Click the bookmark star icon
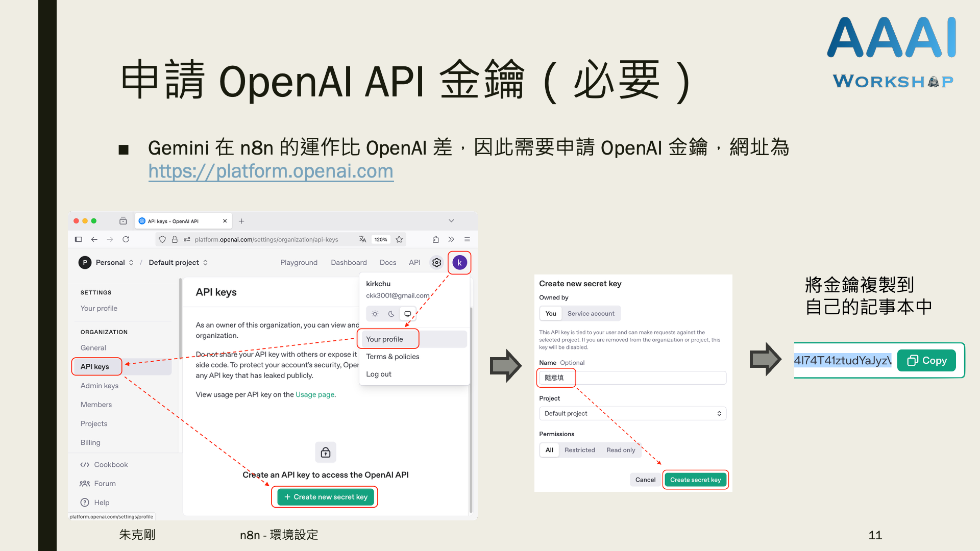 click(x=399, y=239)
